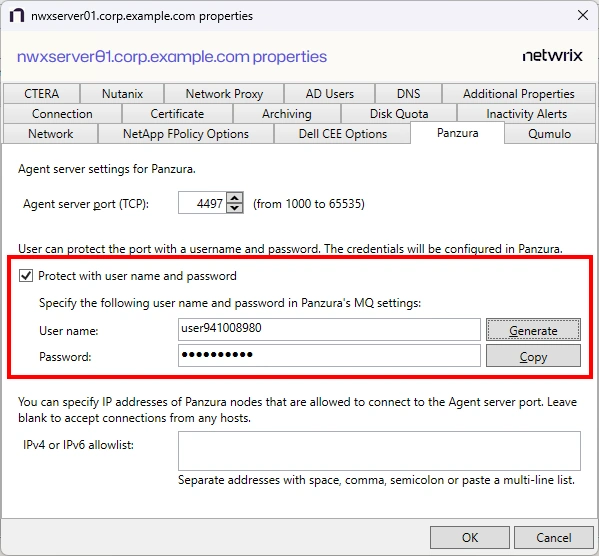The image size is (599, 556).
Task: Close the properties dialog window
Action: pyautogui.click(x=583, y=15)
